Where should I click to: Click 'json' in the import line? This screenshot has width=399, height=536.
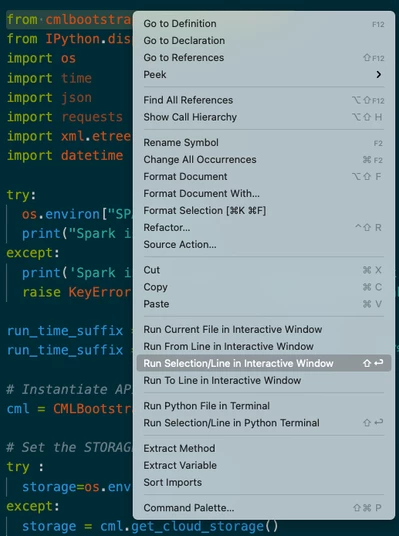(77, 97)
